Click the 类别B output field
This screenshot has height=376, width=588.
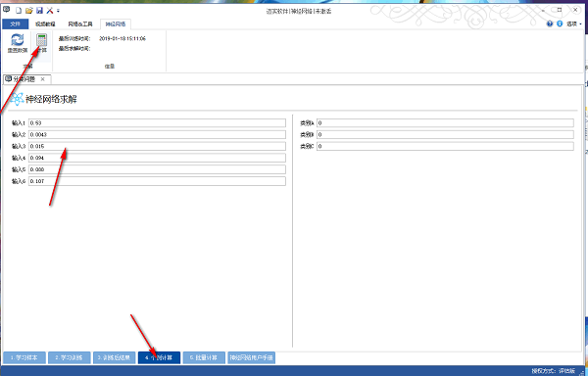(x=445, y=134)
